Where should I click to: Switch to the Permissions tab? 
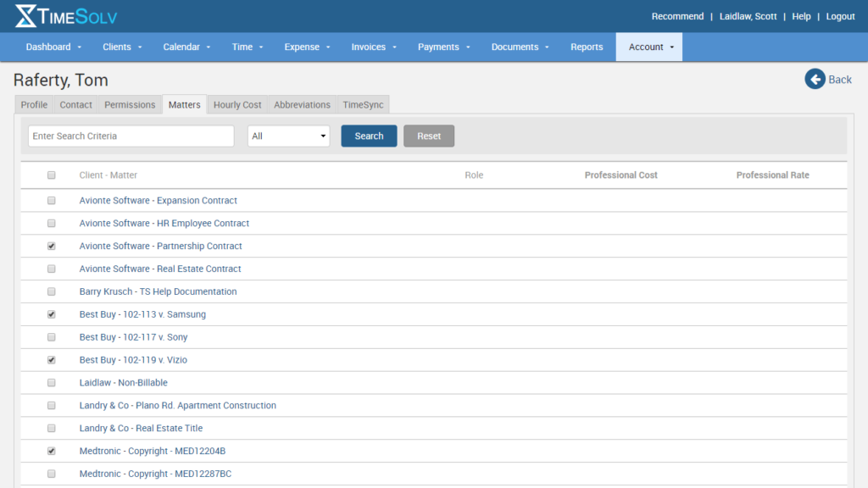coord(130,104)
